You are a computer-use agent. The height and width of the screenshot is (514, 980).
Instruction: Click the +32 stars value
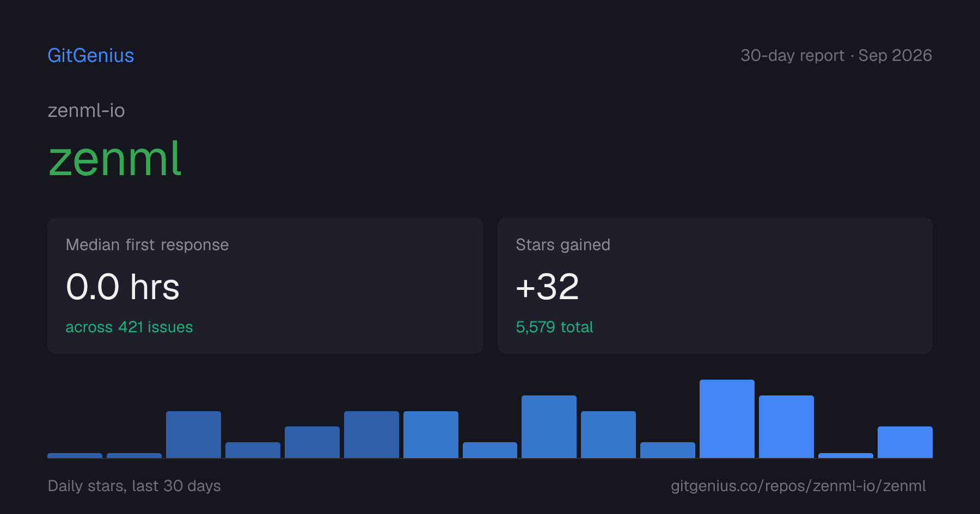point(547,287)
